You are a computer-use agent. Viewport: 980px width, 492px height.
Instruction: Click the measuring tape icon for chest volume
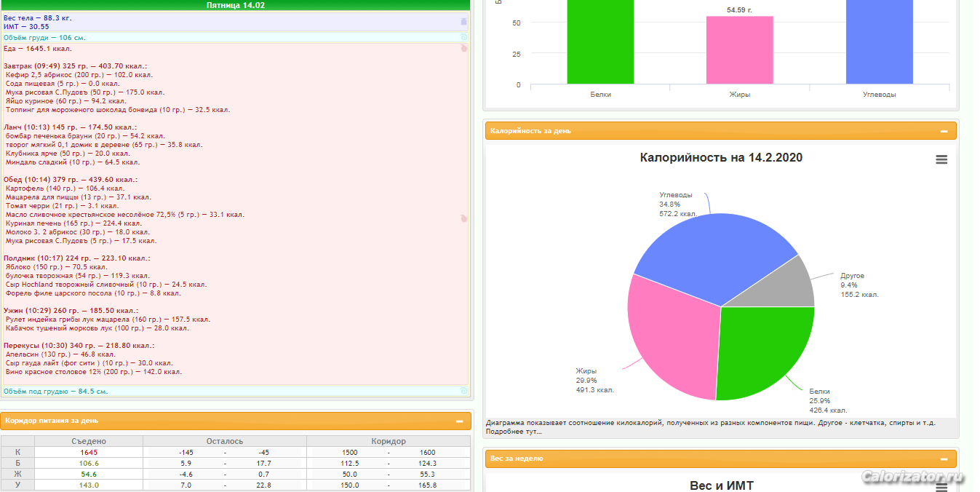[x=463, y=37]
